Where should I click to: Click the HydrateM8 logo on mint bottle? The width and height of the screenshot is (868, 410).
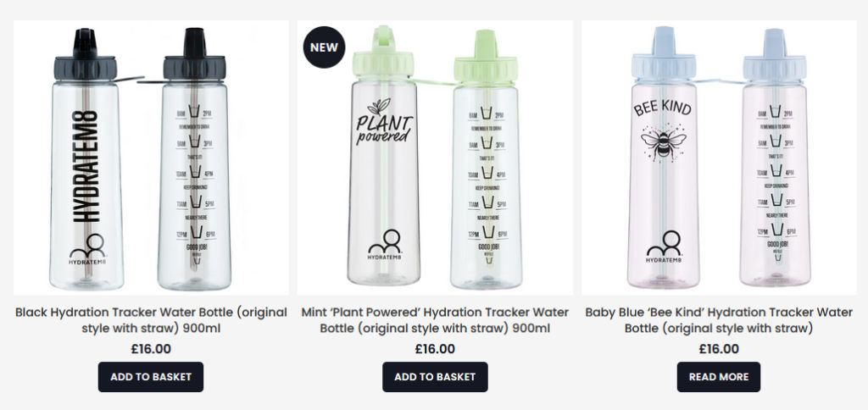384,245
